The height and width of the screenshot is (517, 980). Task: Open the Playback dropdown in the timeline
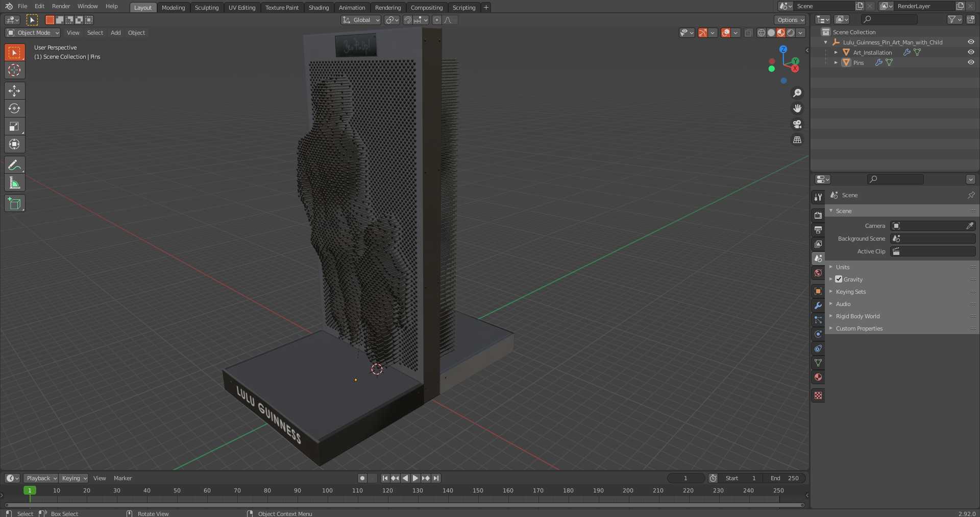pyautogui.click(x=41, y=478)
